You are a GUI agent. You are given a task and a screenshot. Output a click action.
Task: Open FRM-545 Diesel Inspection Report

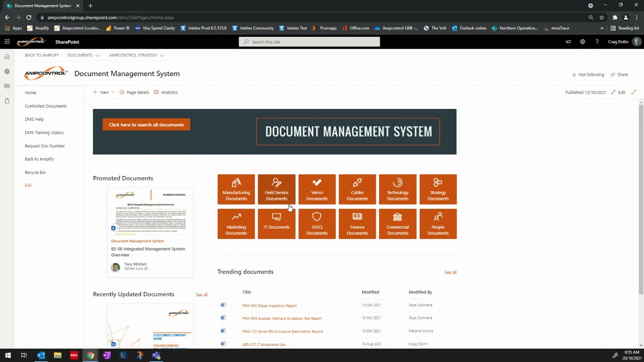(269, 306)
